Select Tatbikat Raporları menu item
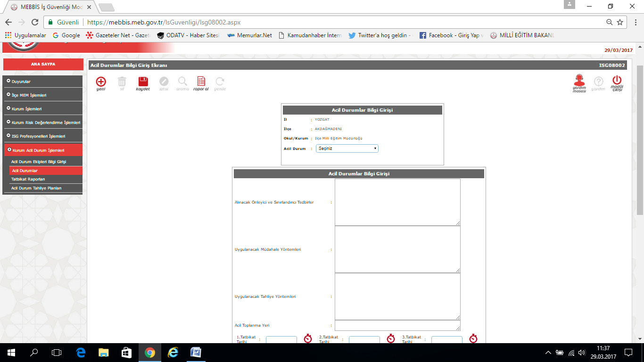 pyautogui.click(x=28, y=179)
